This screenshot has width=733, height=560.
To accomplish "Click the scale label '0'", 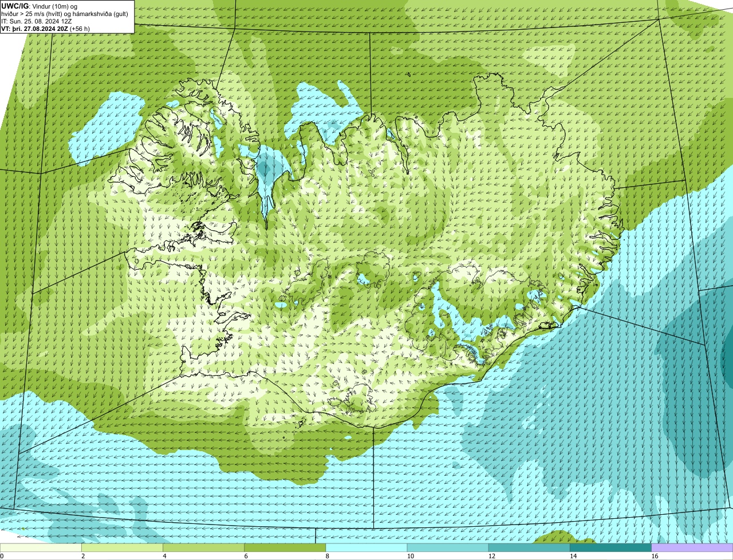I will (2, 556).
